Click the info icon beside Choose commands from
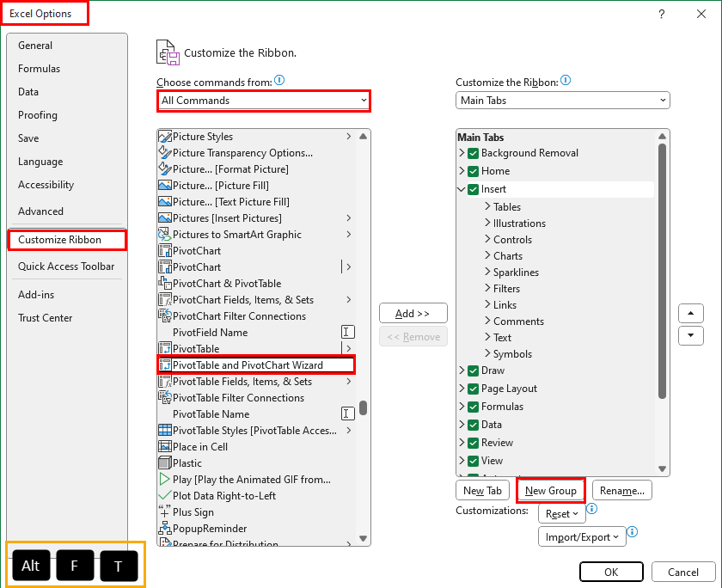 coord(279,81)
